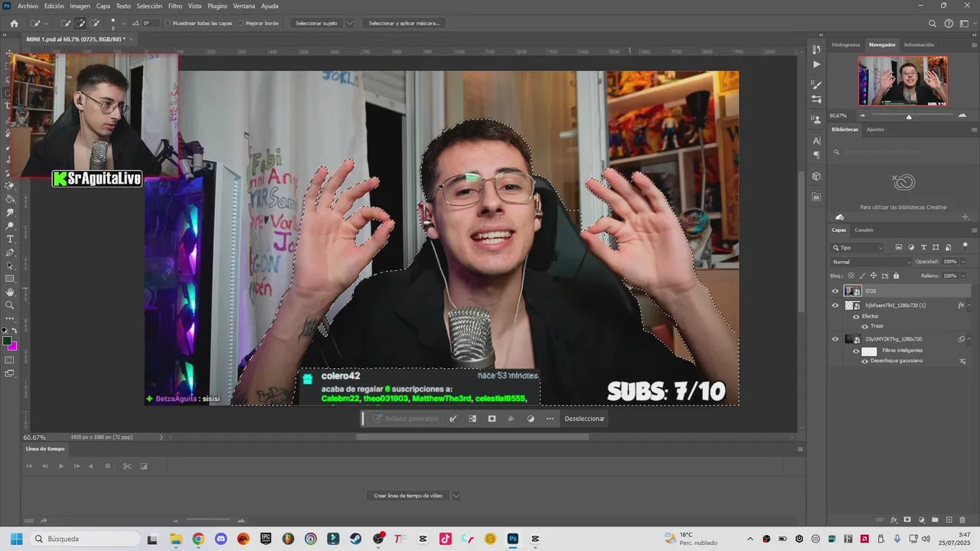Toggle Filtros inteligentes visibility eye

[856, 350]
